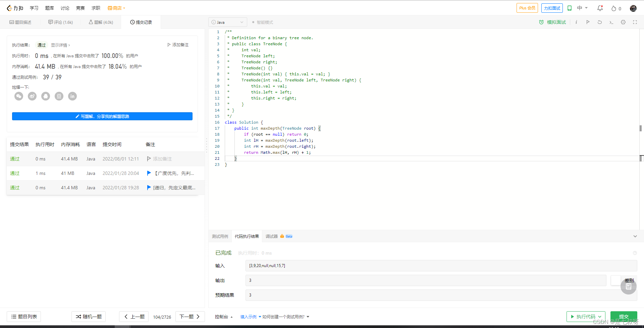Viewport: 644px width, 328px height.
Task: Open the notification bell
Action: (x=600, y=8)
